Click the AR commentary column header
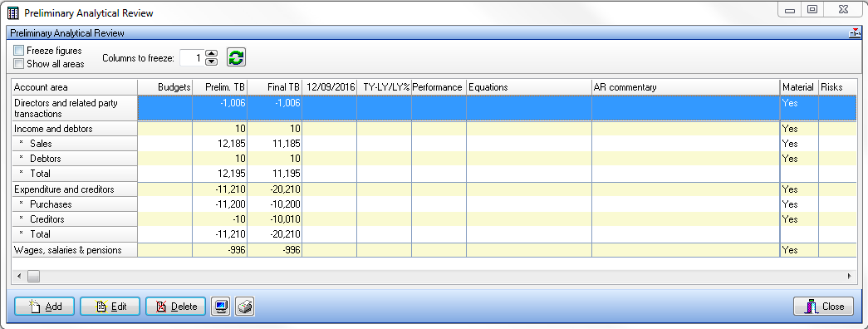 coord(686,87)
